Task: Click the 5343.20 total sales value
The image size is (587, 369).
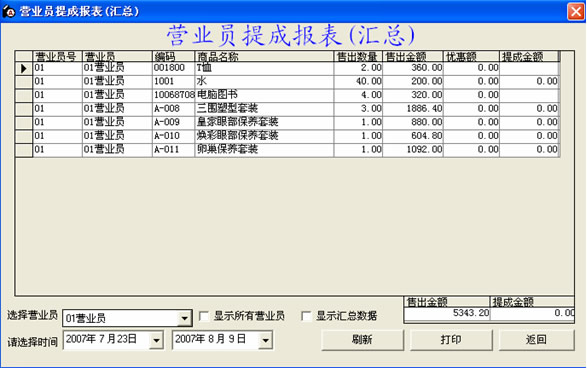Action: click(447, 314)
